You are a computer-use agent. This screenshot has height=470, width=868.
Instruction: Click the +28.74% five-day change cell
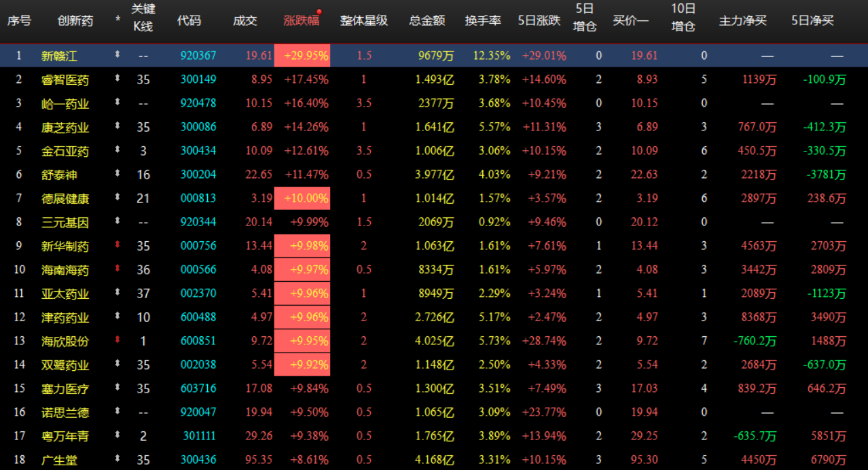click(x=544, y=341)
